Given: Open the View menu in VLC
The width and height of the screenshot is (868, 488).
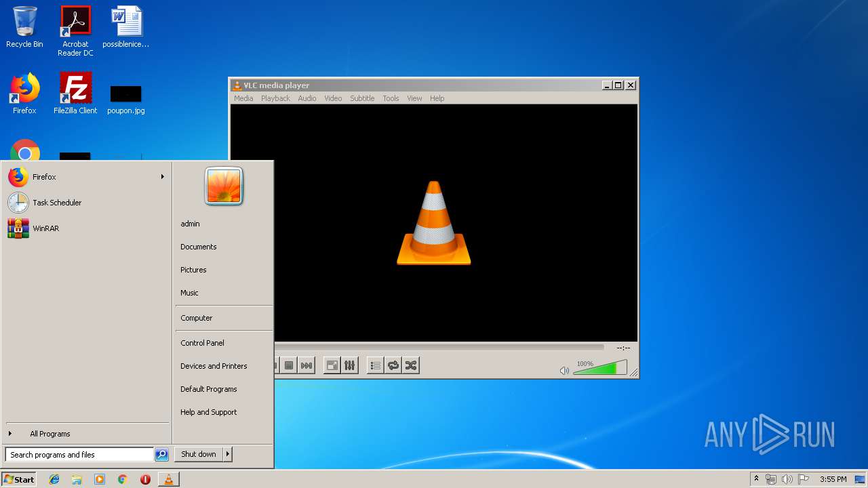Looking at the screenshot, I should (x=414, y=98).
